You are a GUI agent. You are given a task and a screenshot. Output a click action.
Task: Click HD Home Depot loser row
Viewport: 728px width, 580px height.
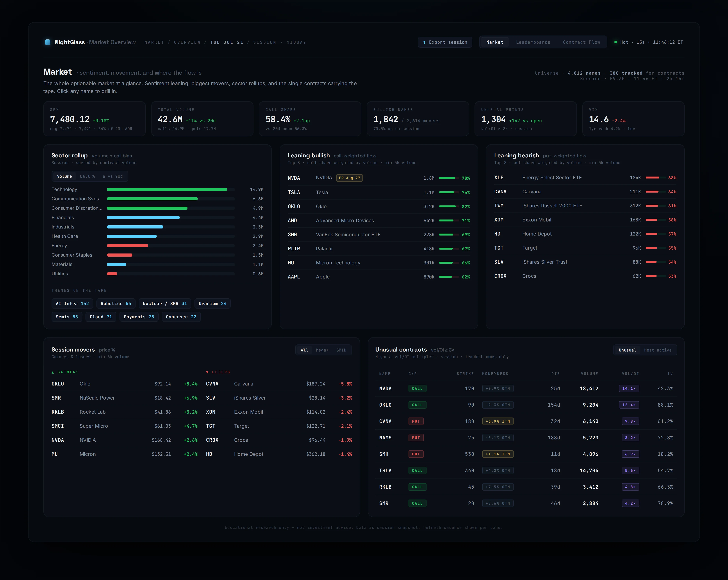pos(279,454)
